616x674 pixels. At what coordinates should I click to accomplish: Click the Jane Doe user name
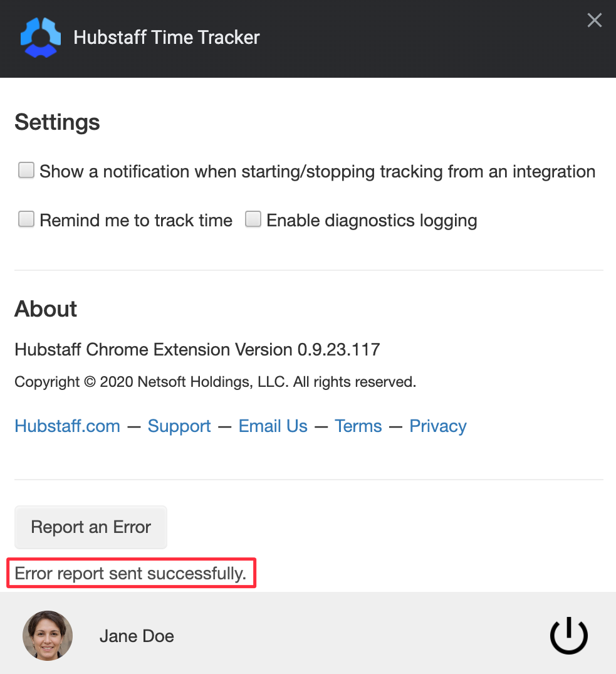click(x=137, y=636)
